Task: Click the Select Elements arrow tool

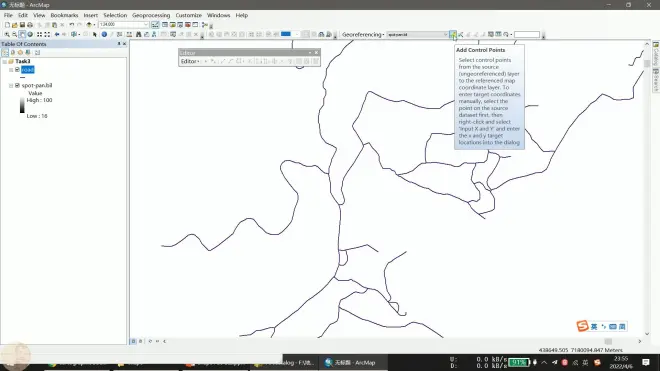Action: [95, 35]
